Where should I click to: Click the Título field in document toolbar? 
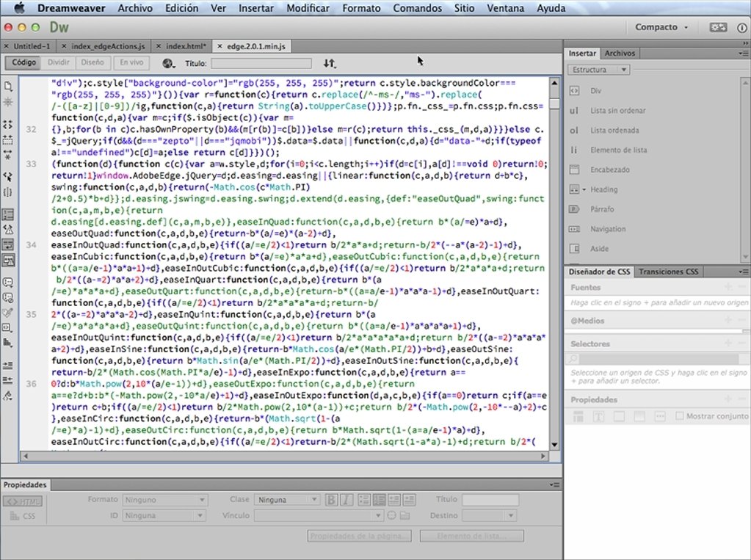pyautogui.click(x=261, y=63)
